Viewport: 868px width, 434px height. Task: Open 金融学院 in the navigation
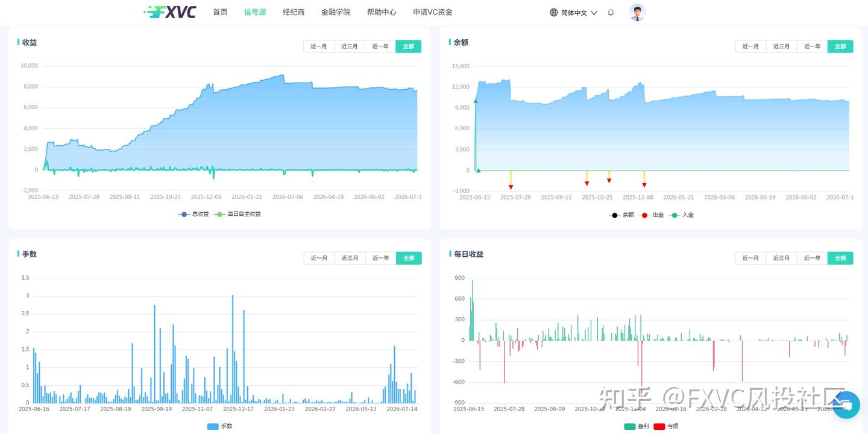[x=336, y=12]
